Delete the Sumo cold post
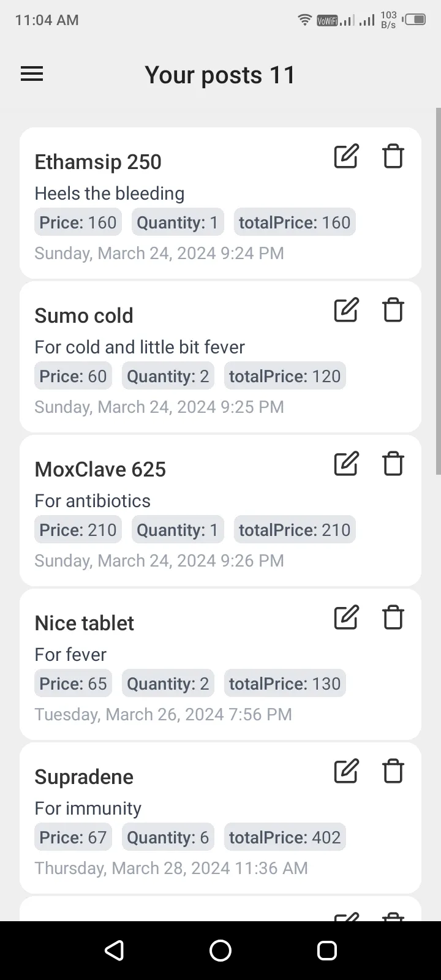This screenshot has width=441, height=980. (x=393, y=310)
